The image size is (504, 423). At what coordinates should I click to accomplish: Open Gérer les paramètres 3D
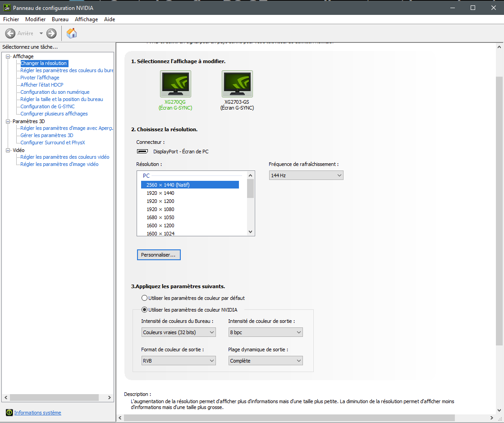pyautogui.click(x=47, y=135)
